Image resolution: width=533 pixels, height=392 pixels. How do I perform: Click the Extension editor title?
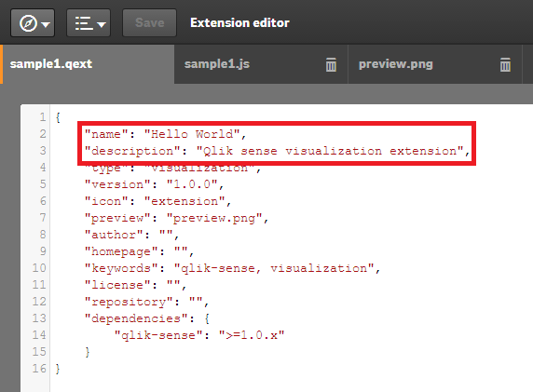239,22
